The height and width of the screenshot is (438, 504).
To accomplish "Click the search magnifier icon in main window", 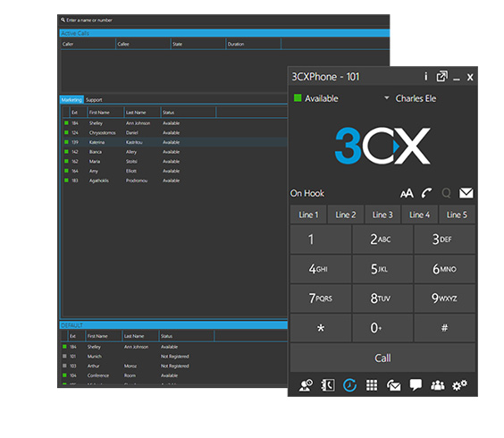I will coord(63,20).
